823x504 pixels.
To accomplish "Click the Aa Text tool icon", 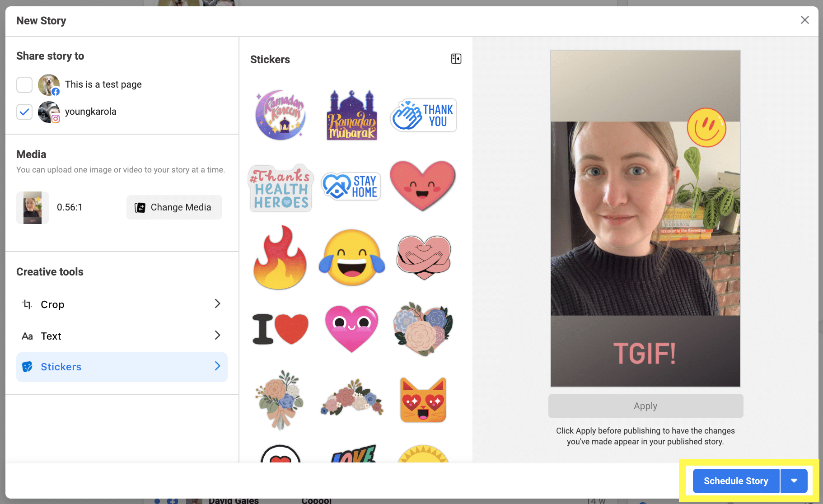I will point(27,336).
